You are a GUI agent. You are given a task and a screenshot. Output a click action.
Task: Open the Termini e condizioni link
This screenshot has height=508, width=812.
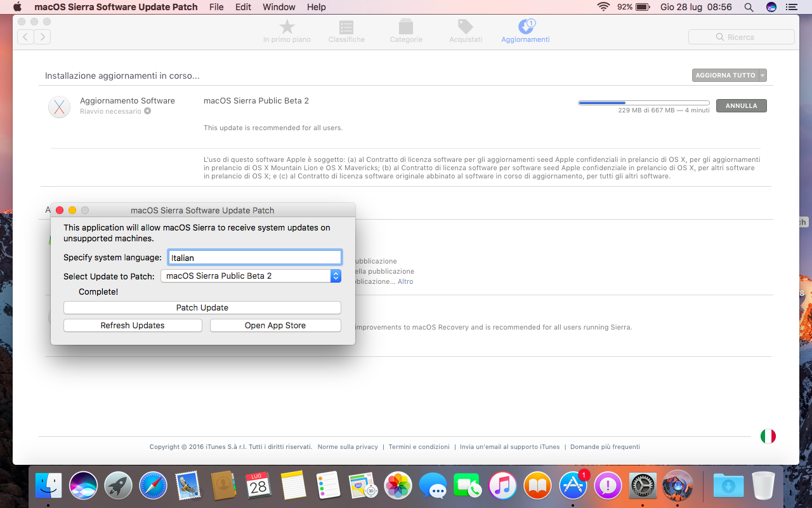point(419,447)
